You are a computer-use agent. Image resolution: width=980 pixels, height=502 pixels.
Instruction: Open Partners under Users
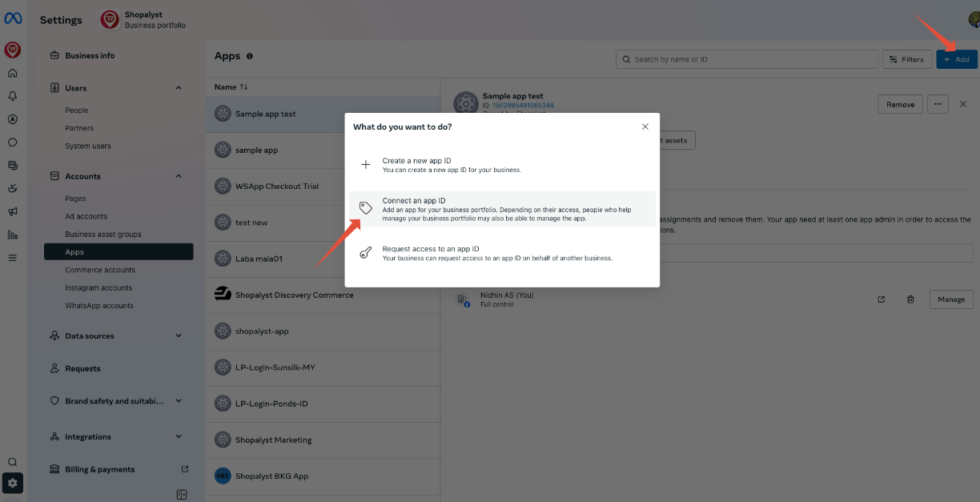(79, 128)
